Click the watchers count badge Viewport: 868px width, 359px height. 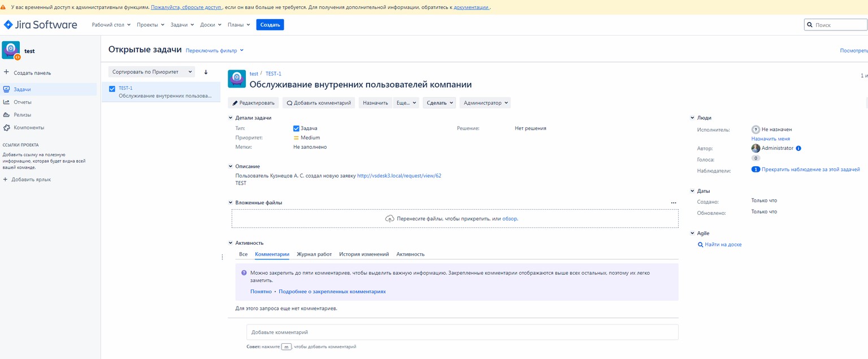click(x=756, y=170)
